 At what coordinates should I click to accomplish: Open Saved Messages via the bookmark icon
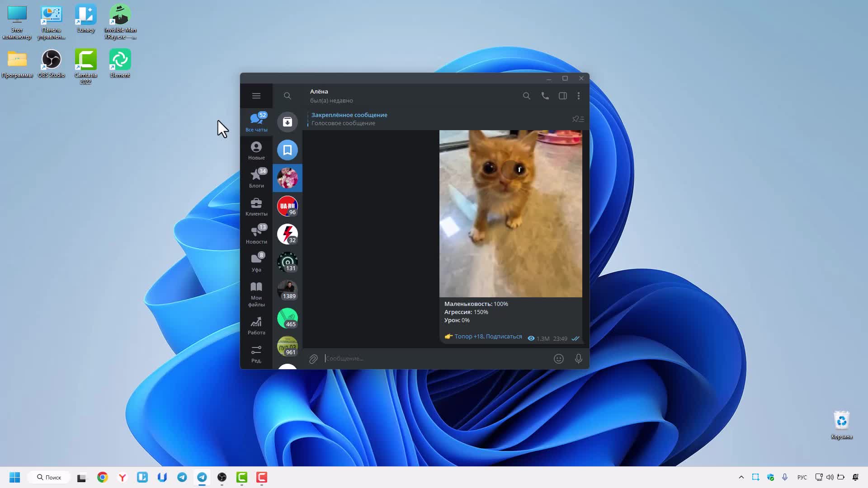[288, 150]
